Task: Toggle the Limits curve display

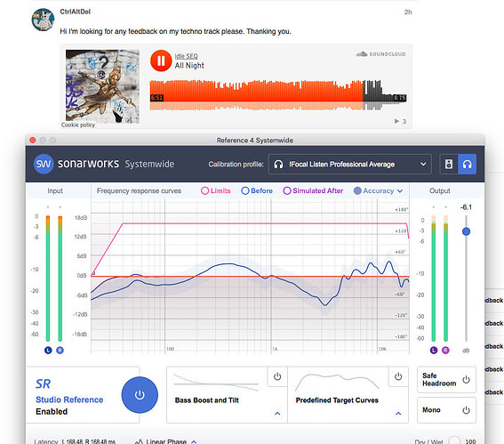Action: click(x=216, y=190)
